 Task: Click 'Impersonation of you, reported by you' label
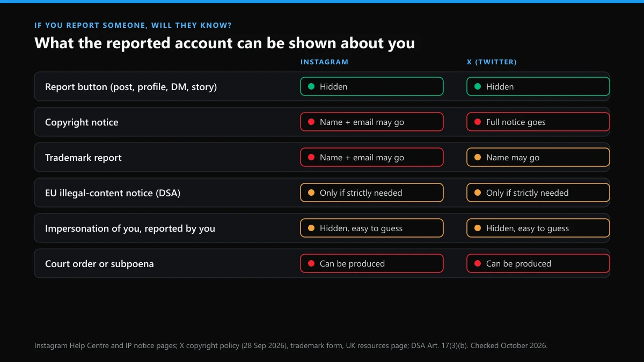tap(130, 228)
